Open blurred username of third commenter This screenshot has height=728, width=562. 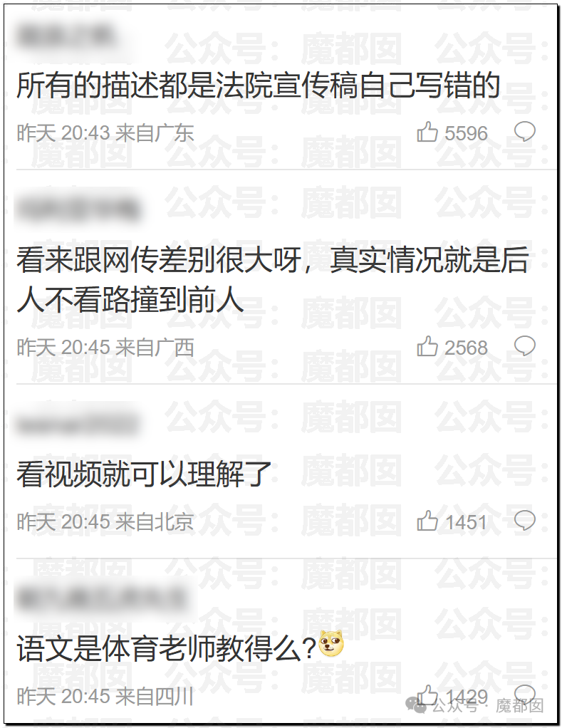click(78, 424)
